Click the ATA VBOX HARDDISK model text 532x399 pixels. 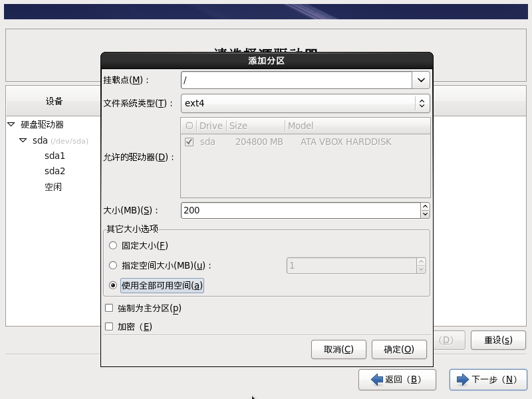(x=346, y=142)
